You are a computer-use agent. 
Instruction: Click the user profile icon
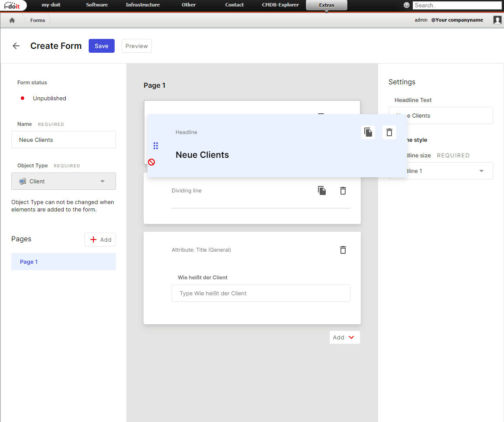497,20
